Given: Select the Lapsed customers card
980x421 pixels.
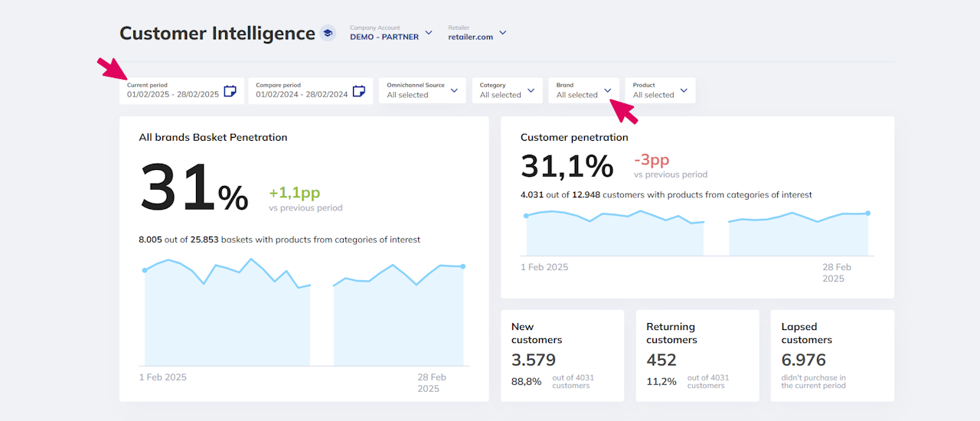Looking at the screenshot, I should (x=832, y=355).
